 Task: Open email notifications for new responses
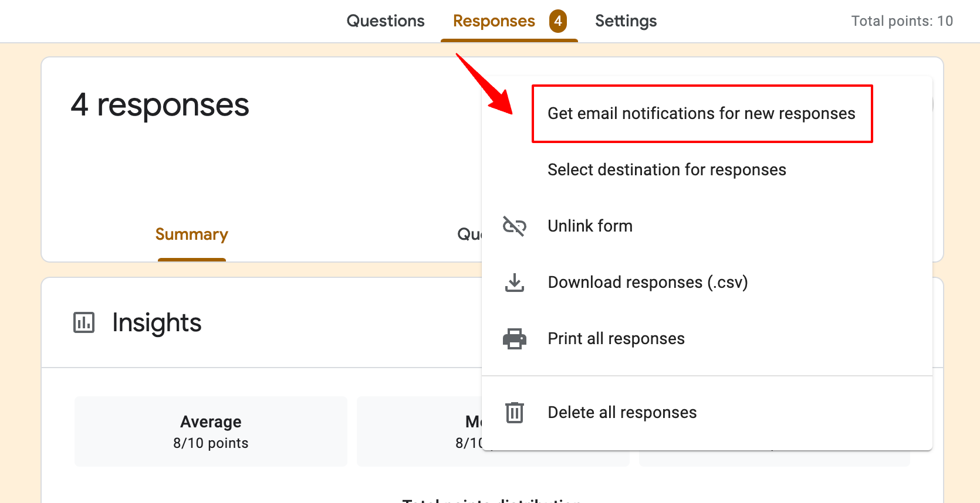(x=702, y=114)
